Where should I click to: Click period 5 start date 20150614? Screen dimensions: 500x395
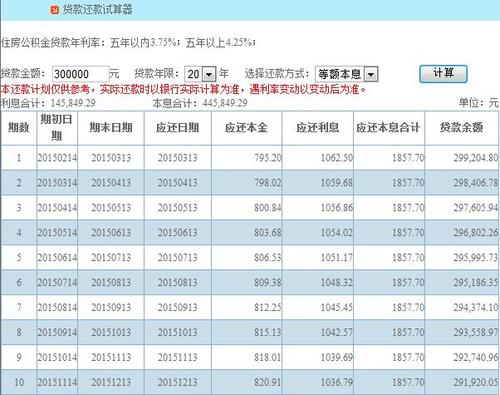tap(57, 257)
